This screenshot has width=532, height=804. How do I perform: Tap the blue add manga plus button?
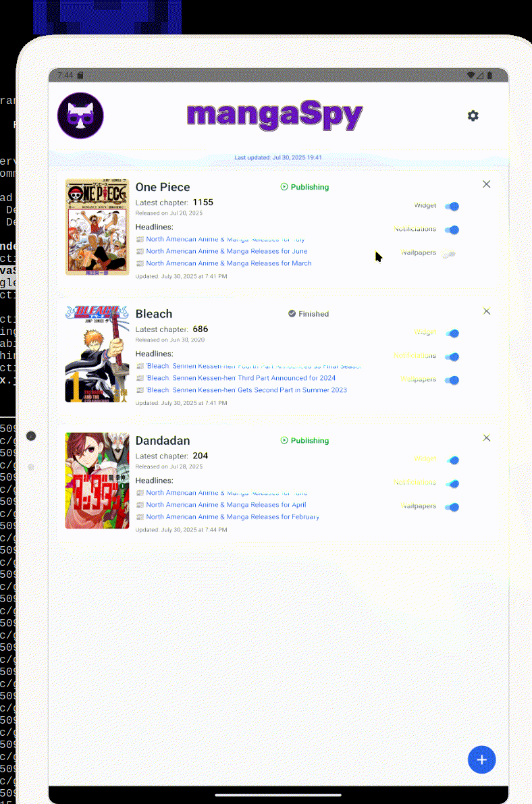(x=481, y=759)
